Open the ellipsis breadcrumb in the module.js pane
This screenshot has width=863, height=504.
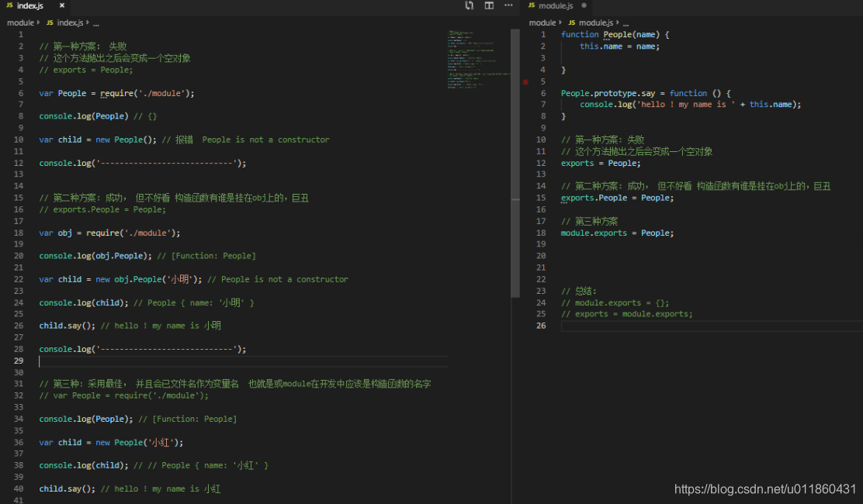point(626,23)
